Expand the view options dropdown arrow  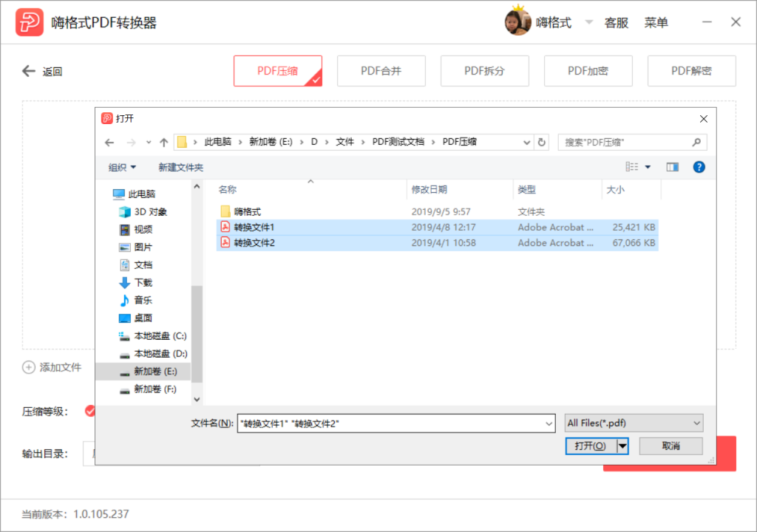point(648,167)
